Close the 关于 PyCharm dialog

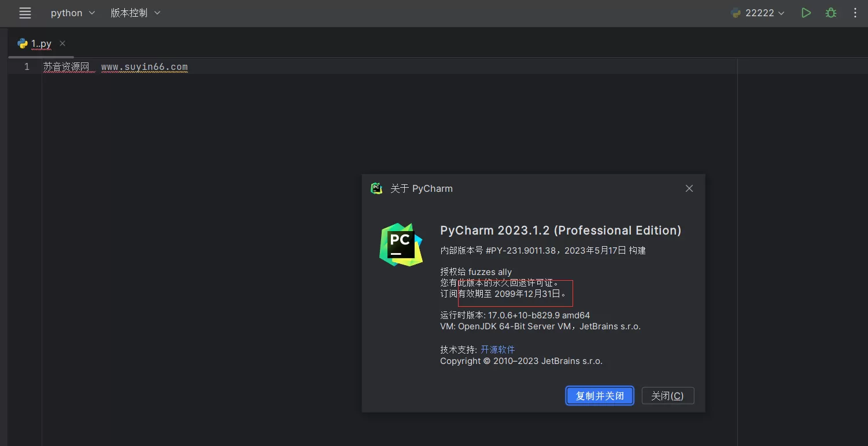(x=689, y=188)
